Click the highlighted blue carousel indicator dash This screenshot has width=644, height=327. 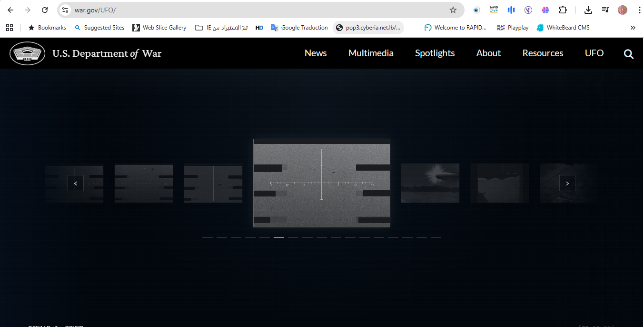pyautogui.click(x=279, y=237)
